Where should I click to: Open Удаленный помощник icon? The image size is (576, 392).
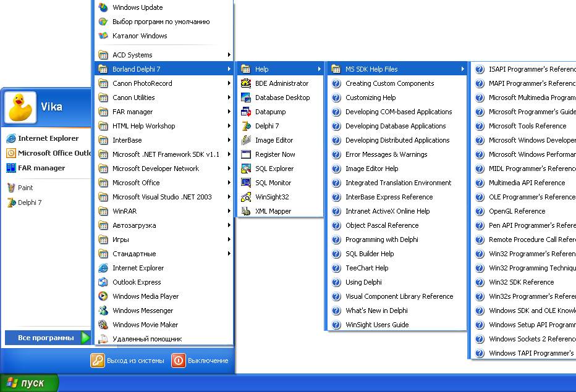point(103,339)
